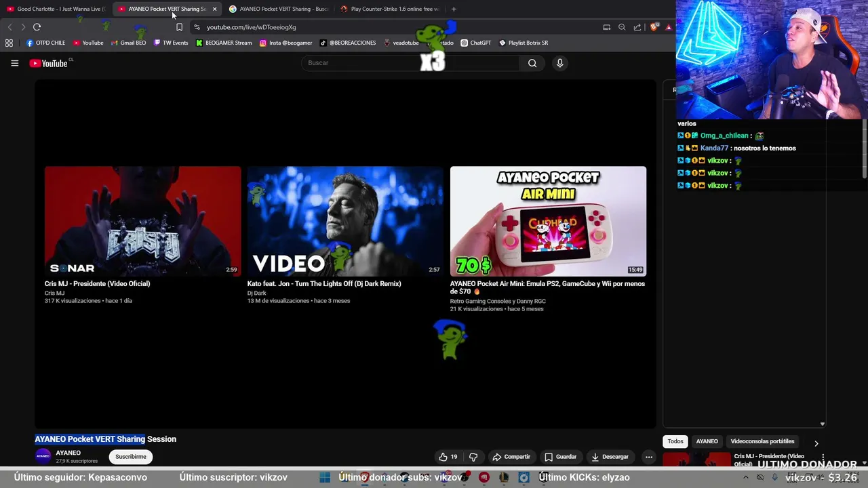868x488 pixels.
Task: Click the chat panel scroll down arrow
Action: click(822, 424)
